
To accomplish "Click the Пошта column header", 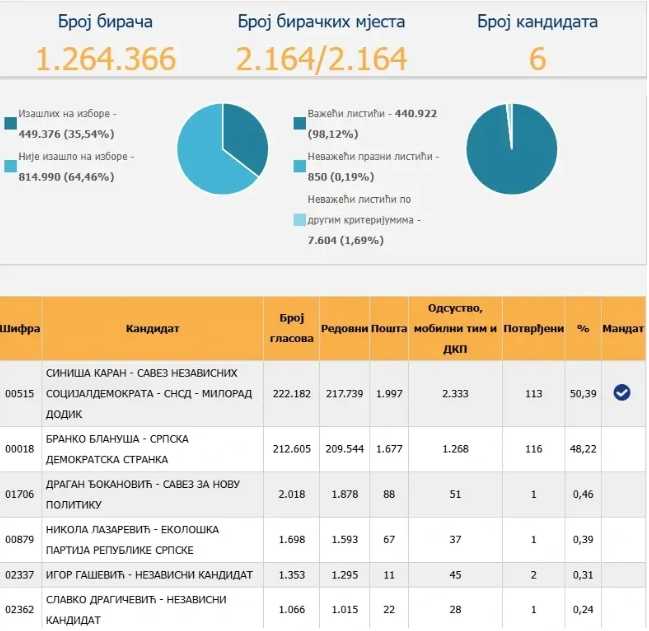I will tap(389, 328).
